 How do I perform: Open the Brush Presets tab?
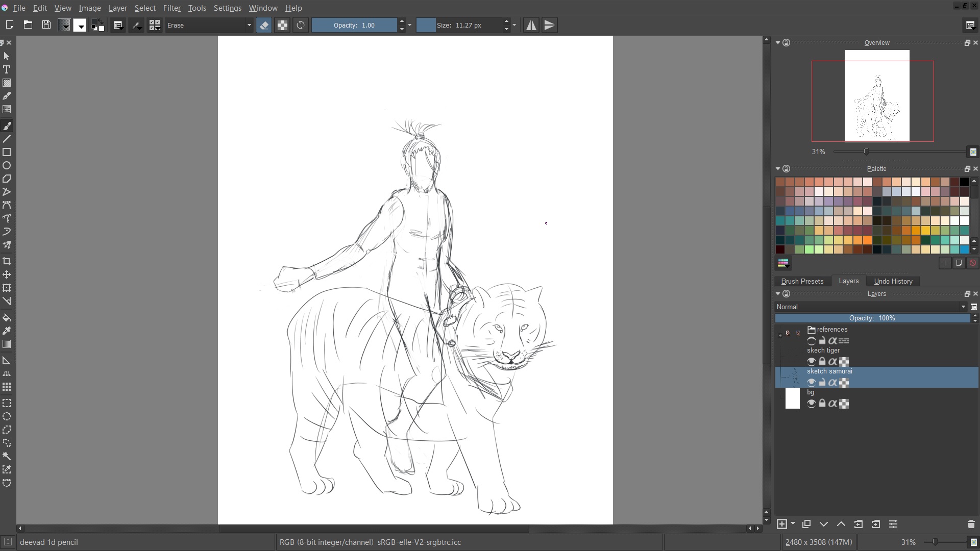(802, 281)
